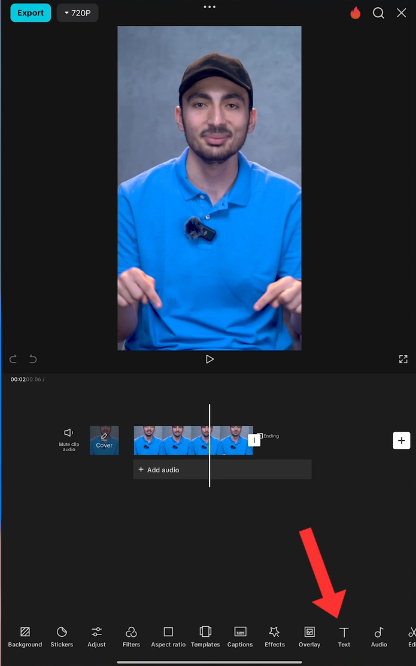Tap the red flame icon
This screenshot has height=666, width=416.
(356, 13)
